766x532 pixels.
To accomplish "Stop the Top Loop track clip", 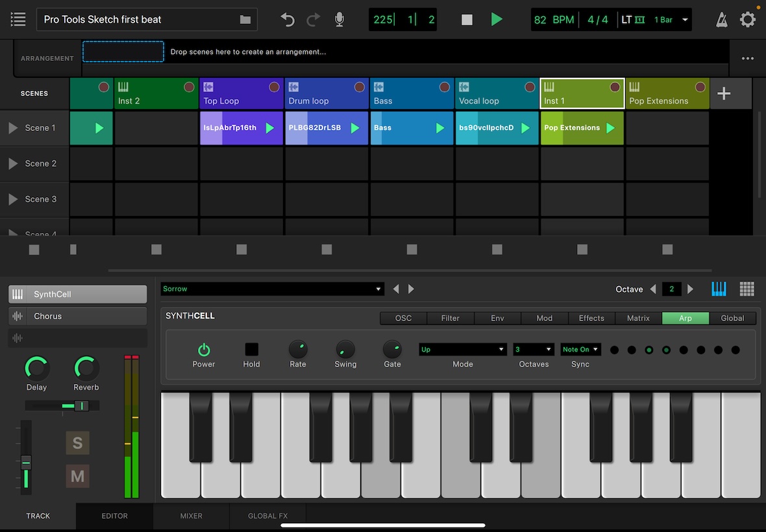I will tap(241, 249).
